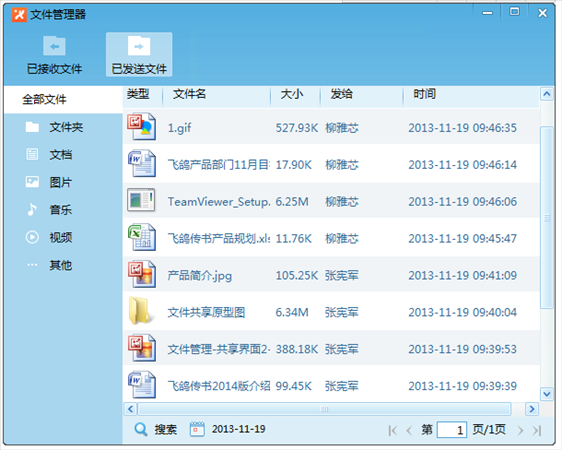
Task: Open the 音乐 music category
Action: click(61, 210)
